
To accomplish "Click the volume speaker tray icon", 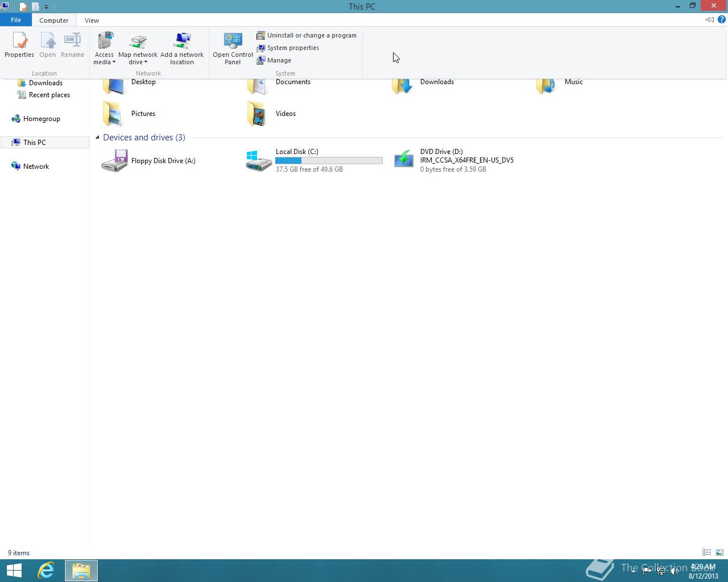I will click(x=675, y=571).
